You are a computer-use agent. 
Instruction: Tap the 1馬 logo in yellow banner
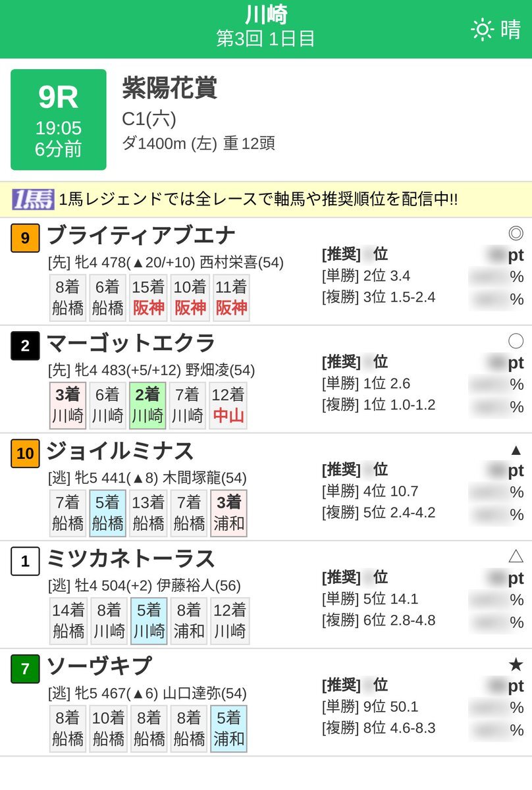click(x=33, y=199)
